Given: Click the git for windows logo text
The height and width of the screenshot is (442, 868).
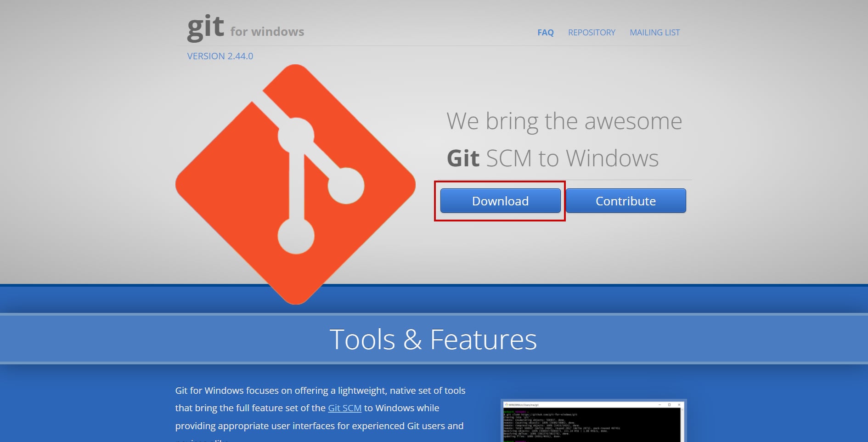Looking at the screenshot, I should [x=245, y=28].
